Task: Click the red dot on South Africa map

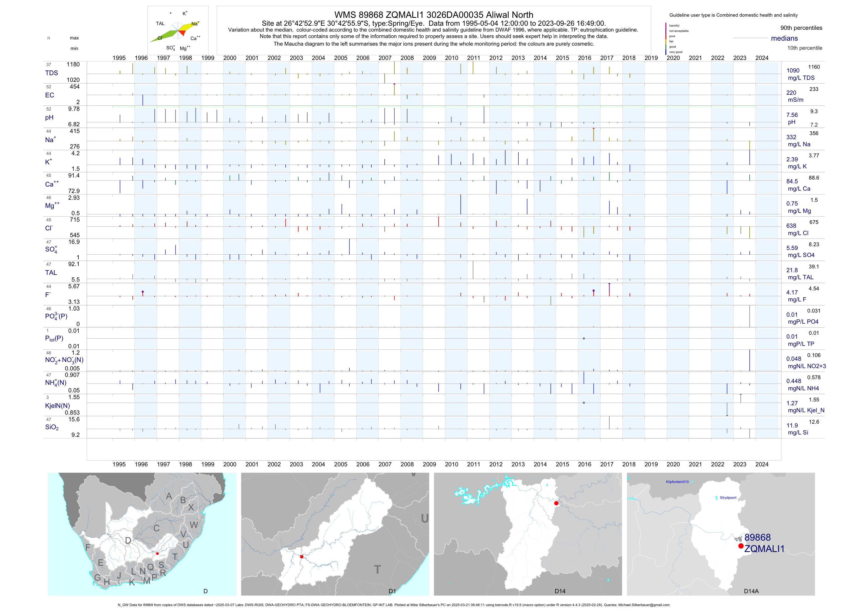Action: (x=157, y=553)
